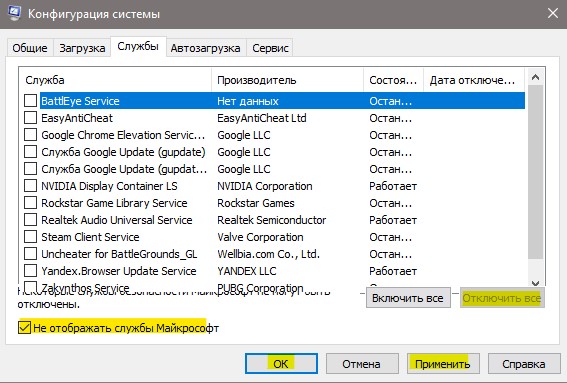Click the Дата отключения column header
This screenshot has height=383, width=567.
[x=474, y=80]
